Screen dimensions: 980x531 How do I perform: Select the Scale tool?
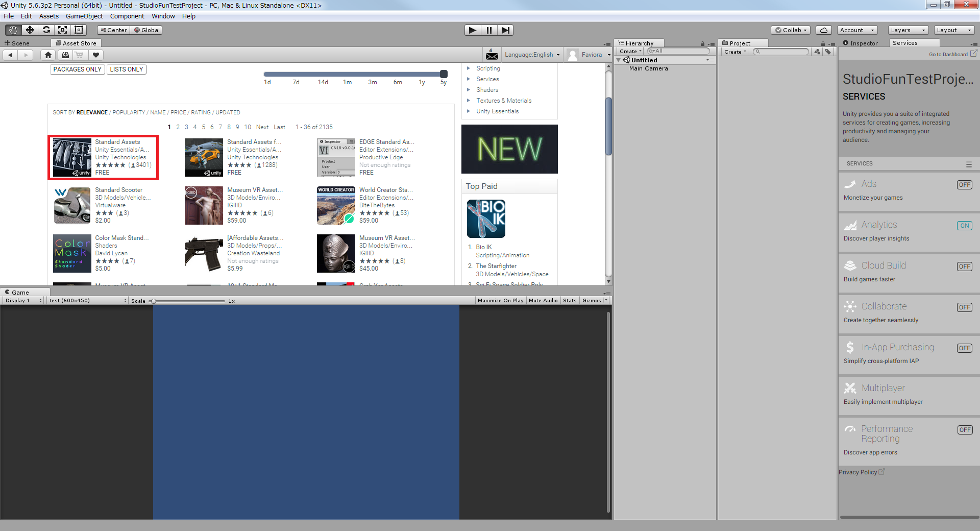[x=62, y=30]
